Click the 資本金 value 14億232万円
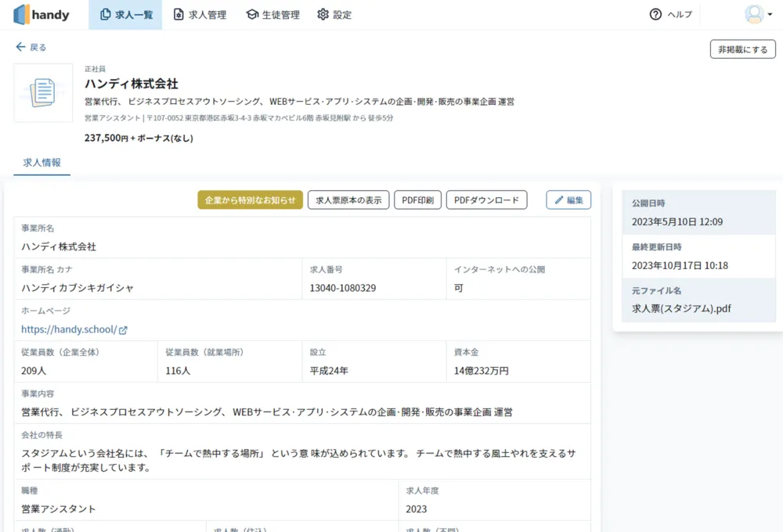This screenshot has width=783, height=532. (x=482, y=371)
